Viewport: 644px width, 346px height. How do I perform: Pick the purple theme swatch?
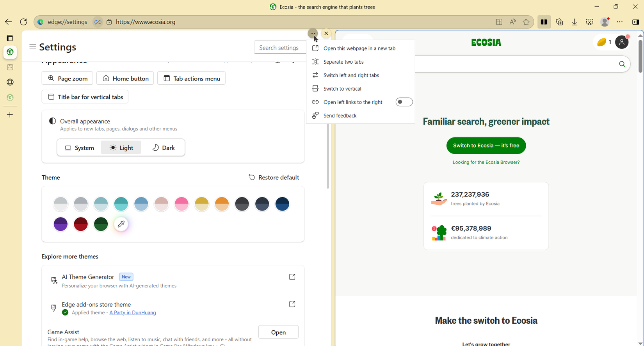(x=60, y=224)
